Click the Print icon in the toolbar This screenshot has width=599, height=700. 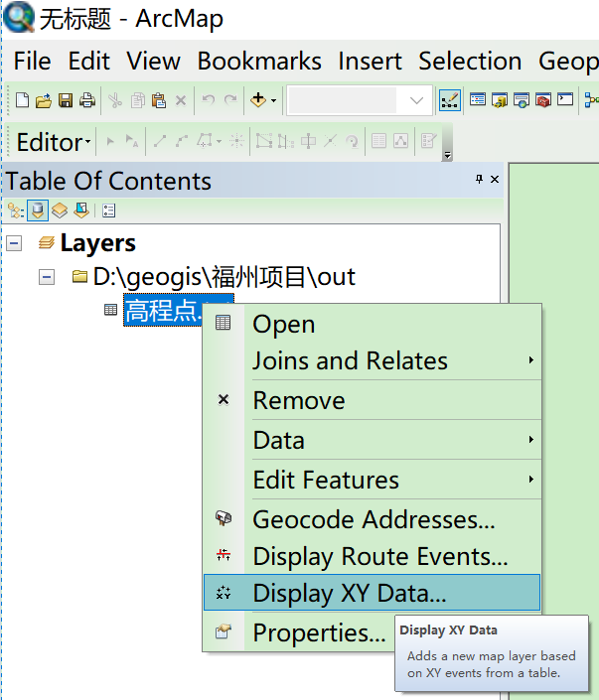87,100
